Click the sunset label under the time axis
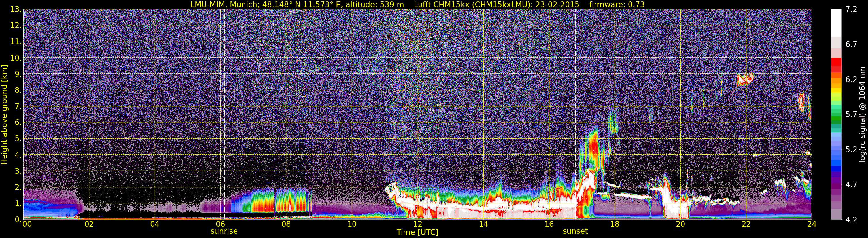 pos(575,231)
